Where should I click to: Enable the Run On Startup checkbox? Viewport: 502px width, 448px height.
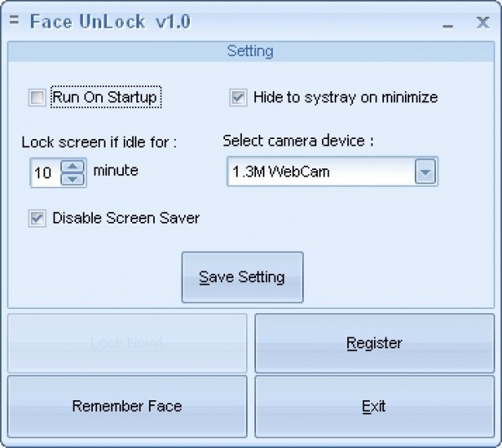[x=37, y=98]
